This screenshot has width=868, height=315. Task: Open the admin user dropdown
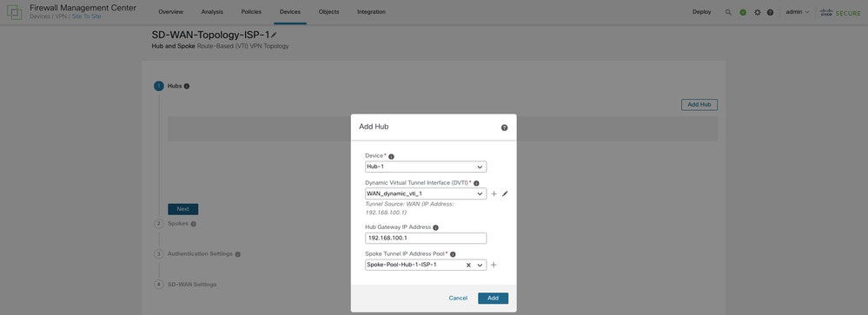coord(797,12)
